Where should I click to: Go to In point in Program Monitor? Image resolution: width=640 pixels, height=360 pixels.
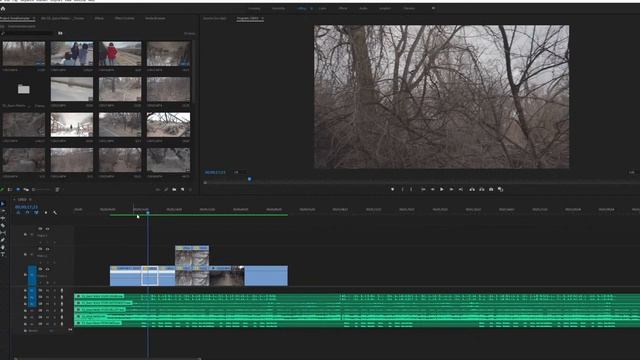click(423, 189)
